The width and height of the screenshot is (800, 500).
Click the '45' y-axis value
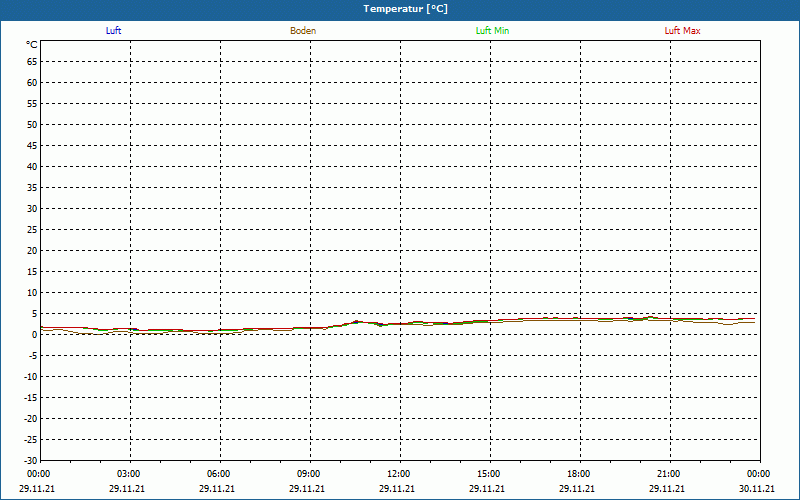pos(32,146)
